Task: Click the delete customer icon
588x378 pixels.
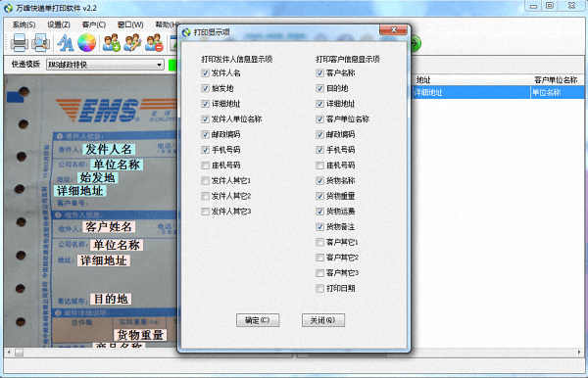Action: [154, 43]
